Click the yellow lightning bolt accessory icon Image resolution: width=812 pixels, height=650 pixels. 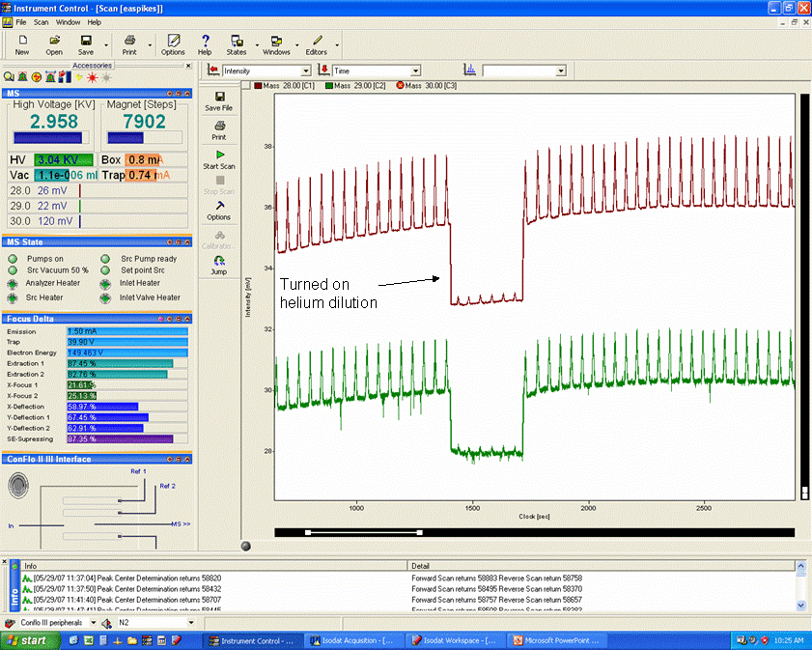point(79,77)
